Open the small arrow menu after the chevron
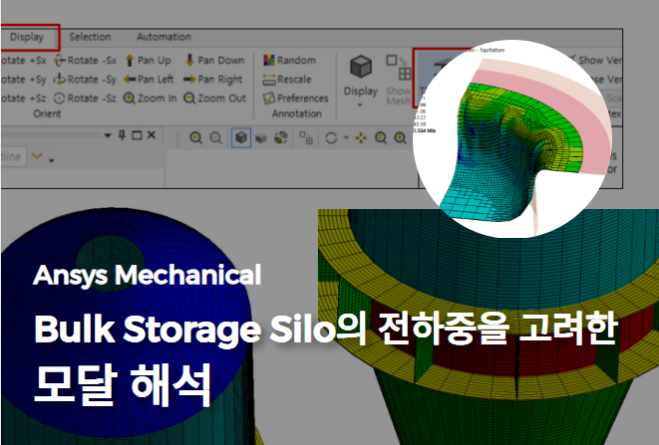Viewport: 659px width, 445px height. [51, 160]
